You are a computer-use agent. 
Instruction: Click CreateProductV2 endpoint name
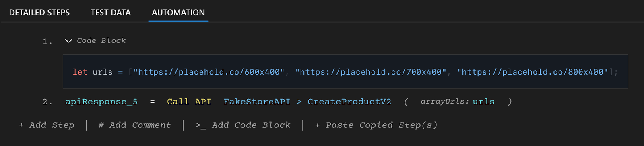pos(349,102)
